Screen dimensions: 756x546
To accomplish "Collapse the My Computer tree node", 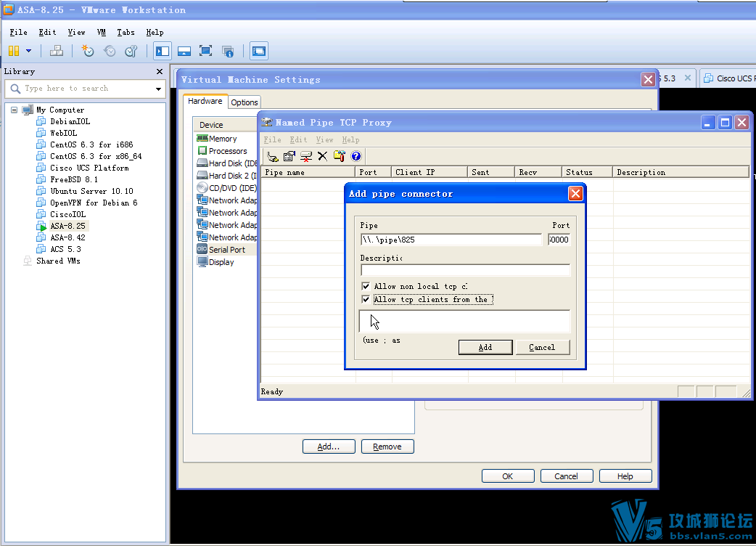I will pos(14,110).
